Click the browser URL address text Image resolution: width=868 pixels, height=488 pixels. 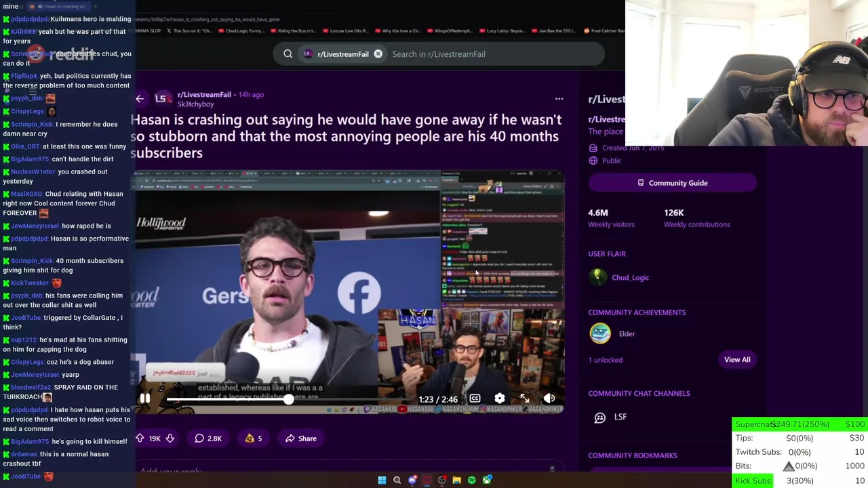pos(207,20)
